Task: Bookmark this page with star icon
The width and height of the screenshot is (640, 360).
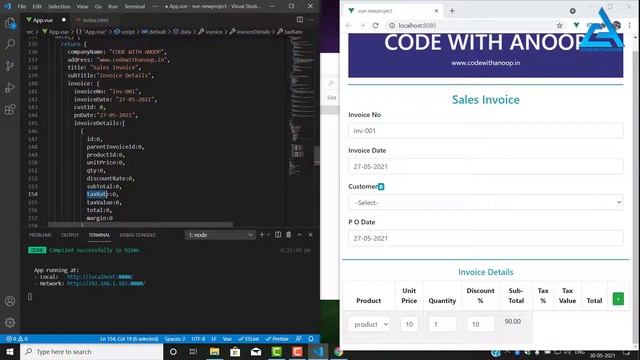Action: click(560, 25)
